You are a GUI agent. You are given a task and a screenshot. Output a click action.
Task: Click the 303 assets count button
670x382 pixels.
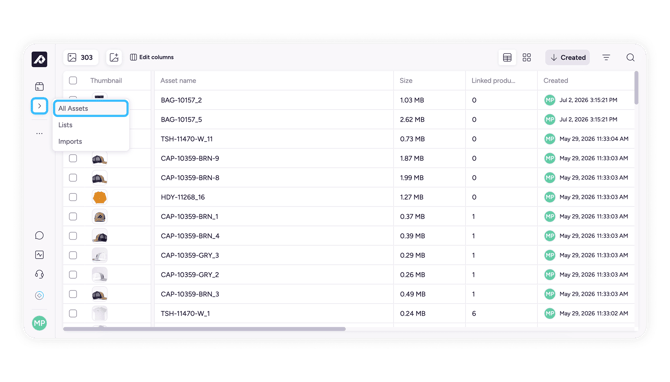point(80,57)
